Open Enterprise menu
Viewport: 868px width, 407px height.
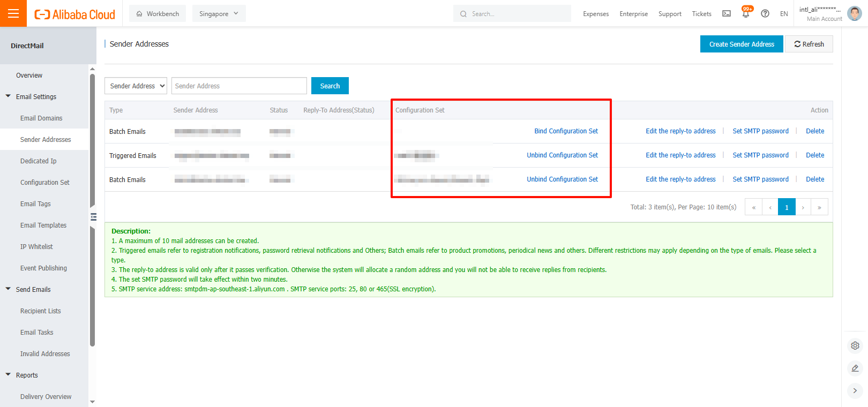tap(633, 14)
